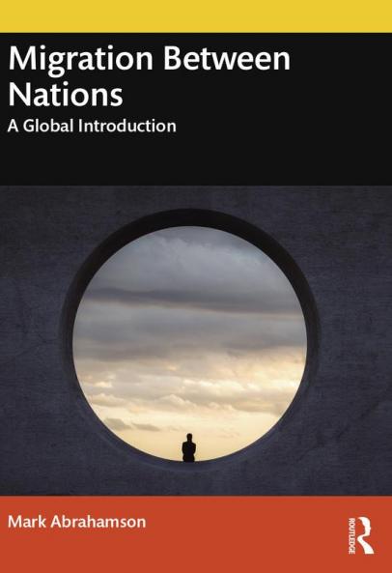392x573 pixels.
Task: Click the surname Abrahamson
Action: click(98, 522)
